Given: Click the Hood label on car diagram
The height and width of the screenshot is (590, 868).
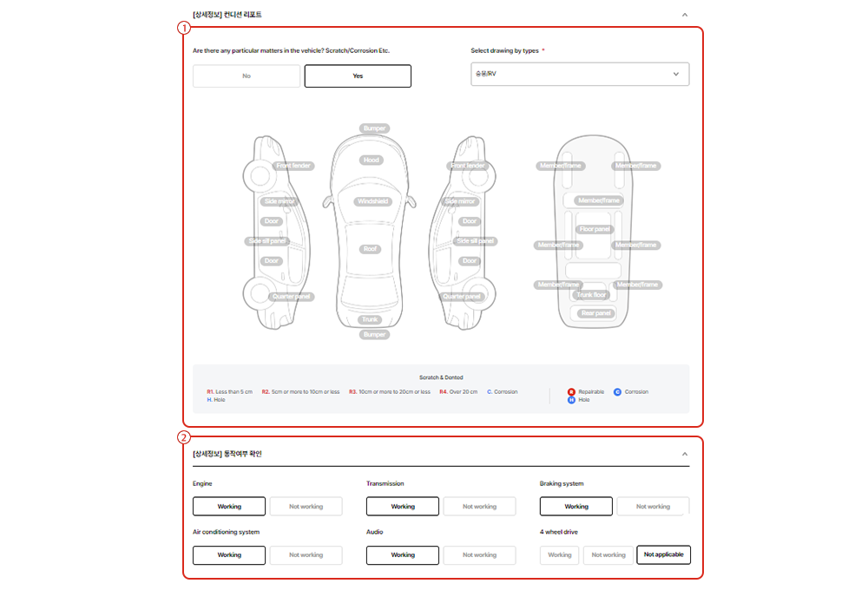Looking at the screenshot, I should 372,161.
